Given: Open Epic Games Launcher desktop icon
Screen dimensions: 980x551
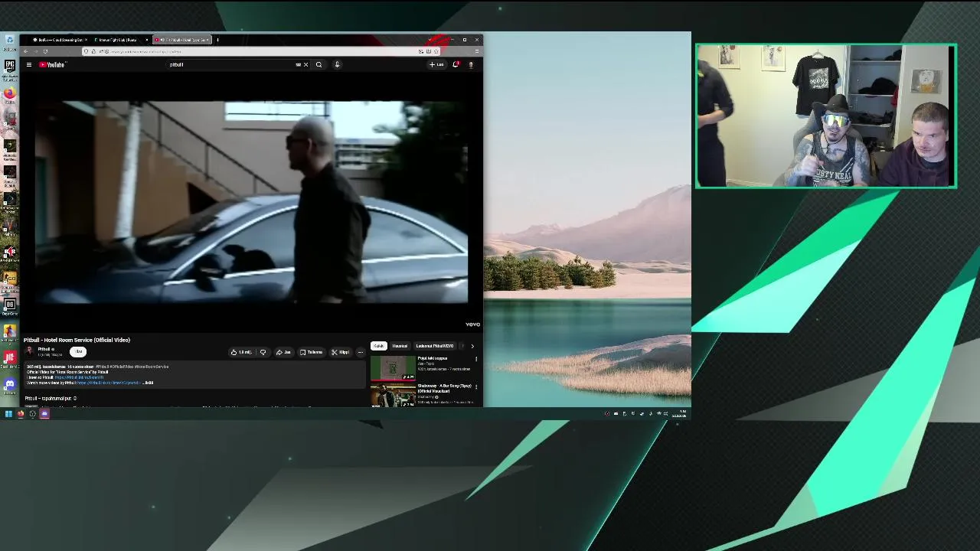Looking at the screenshot, I should click(9, 67).
